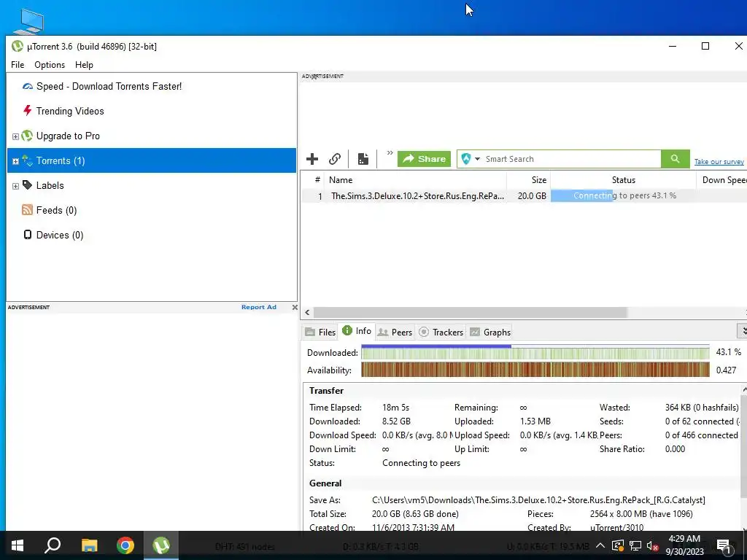This screenshot has width=747, height=560.
Task: Open the network tray icon
Action: click(x=635, y=545)
